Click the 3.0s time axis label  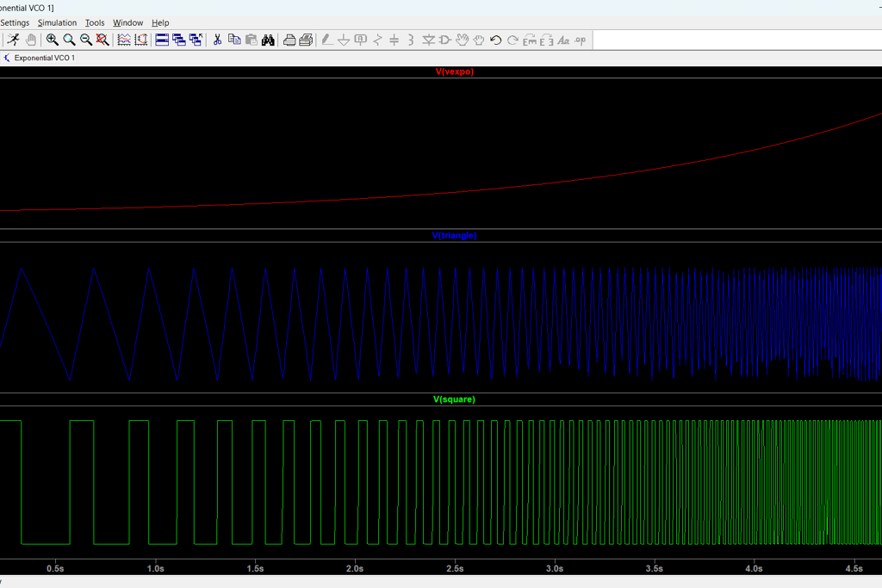click(554, 568)
